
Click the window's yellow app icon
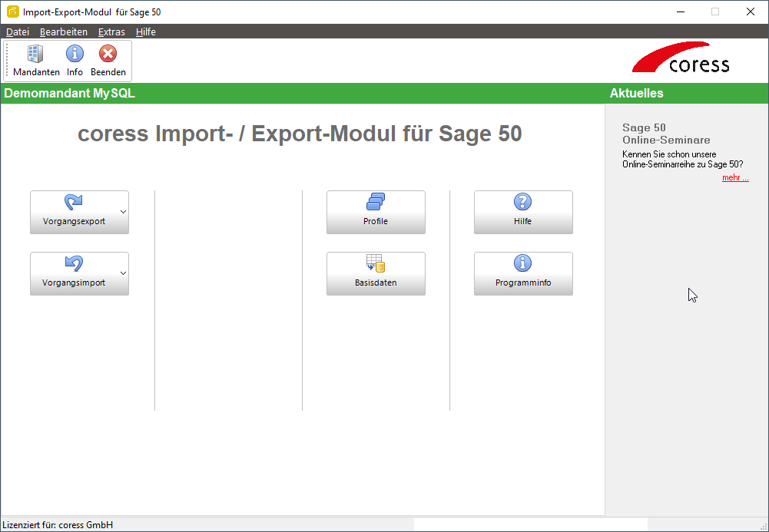(13, 12)
